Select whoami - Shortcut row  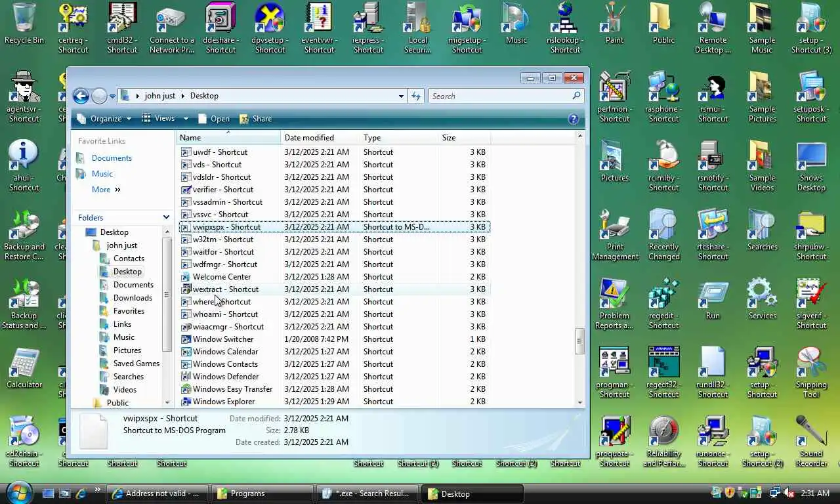click(x=333, y=314)
